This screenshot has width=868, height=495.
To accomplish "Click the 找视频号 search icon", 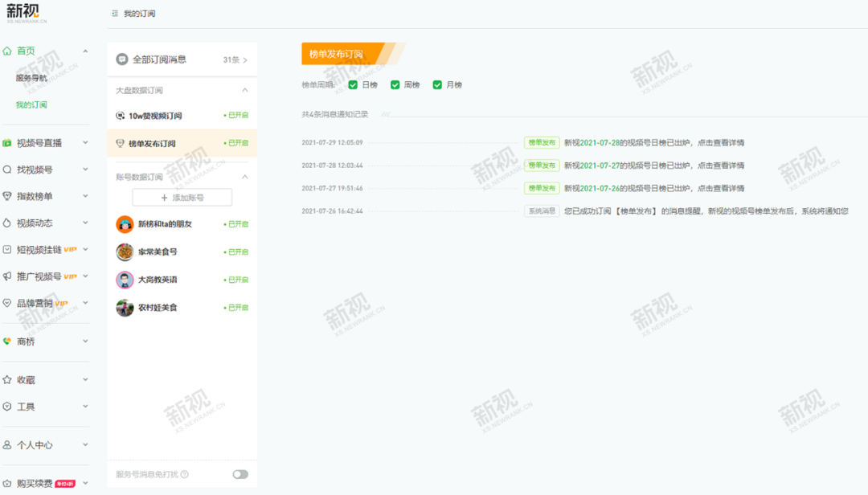I will (x=6, y=170).
